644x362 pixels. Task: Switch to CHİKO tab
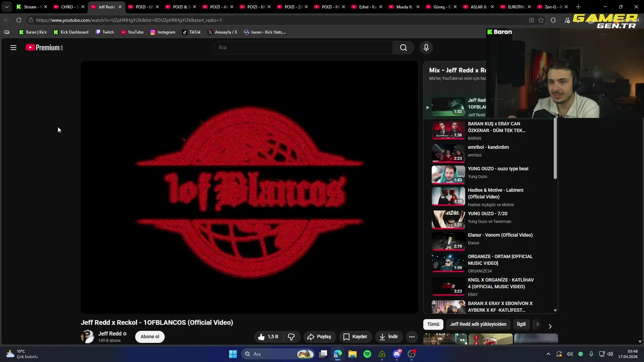pyautogui.click(x=68, y=7)
